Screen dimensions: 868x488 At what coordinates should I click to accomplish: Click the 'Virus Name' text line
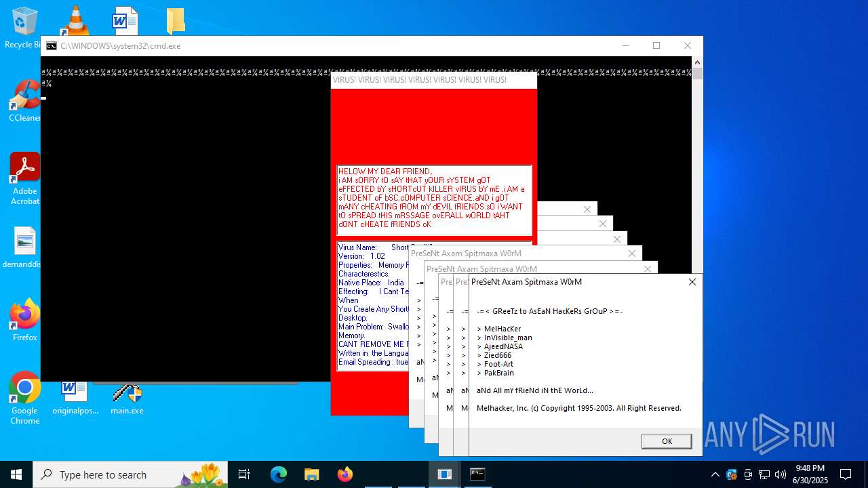pos(374,247)
